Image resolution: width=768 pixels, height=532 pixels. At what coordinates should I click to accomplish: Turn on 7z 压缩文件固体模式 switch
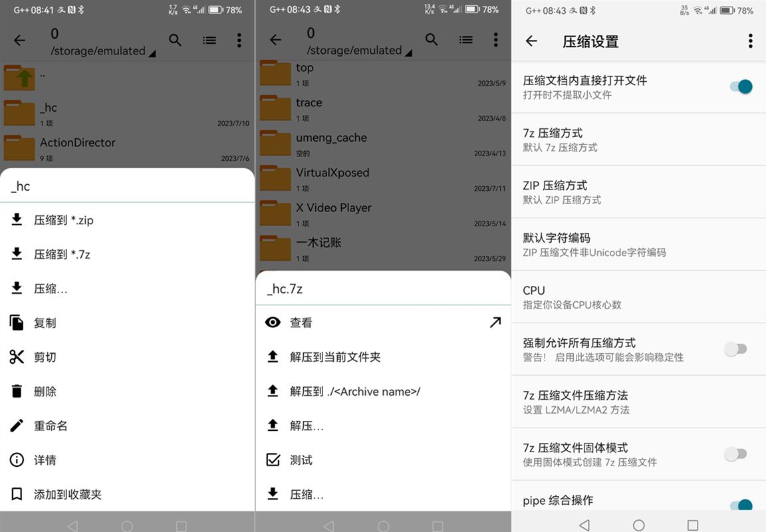tap(735, 454)
